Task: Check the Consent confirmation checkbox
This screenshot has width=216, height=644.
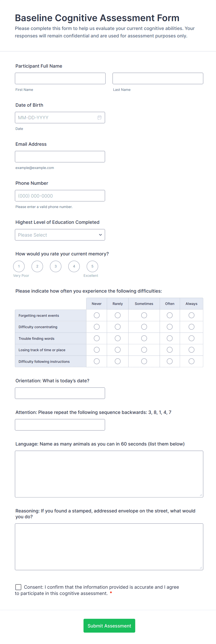Action: 18,587
